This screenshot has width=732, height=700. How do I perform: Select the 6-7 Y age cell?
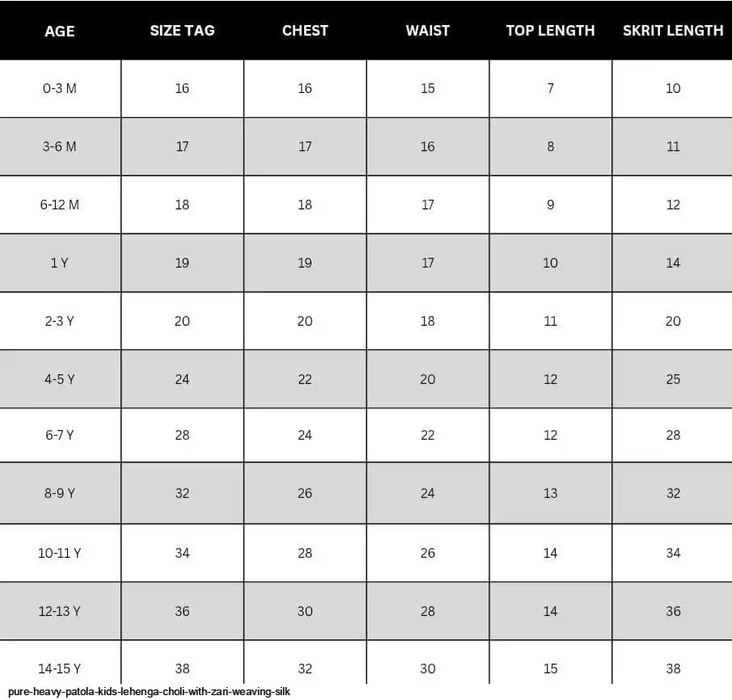(x=60, y=435)
